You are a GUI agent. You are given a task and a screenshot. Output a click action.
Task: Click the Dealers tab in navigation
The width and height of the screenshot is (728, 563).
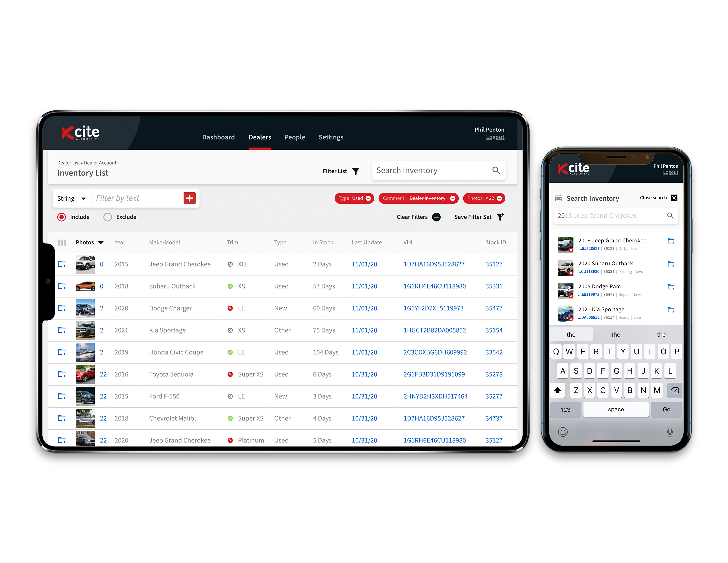tap(259, 137)
